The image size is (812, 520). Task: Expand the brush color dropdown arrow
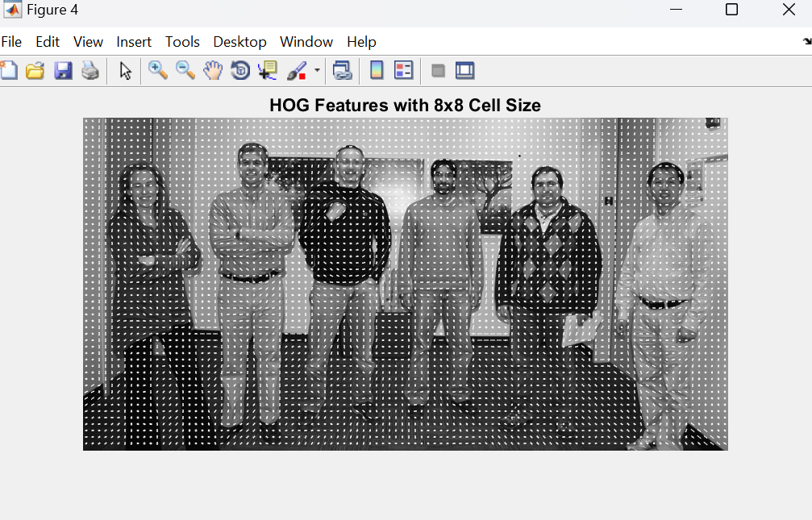tap(317, 70)
